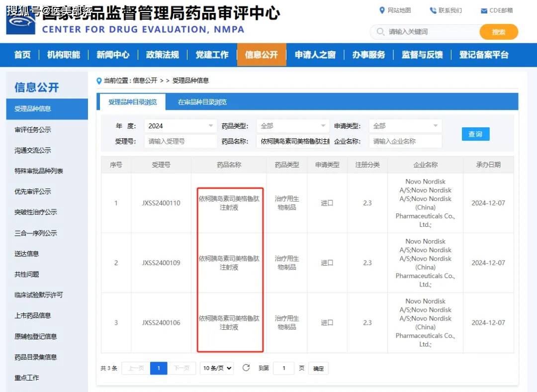Image resolution: width=537 pixels, height=392 pixels.
Task: Open 原辅包登记信息 in sidebar
Action: click(36, 336)
